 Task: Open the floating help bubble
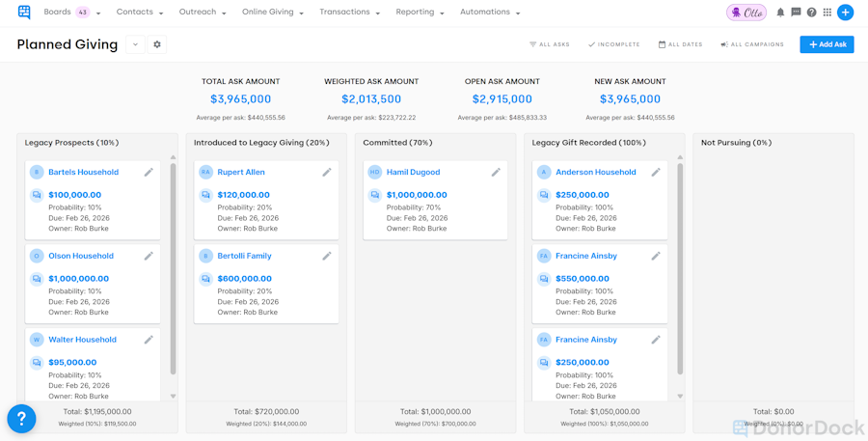click(x=21, y=418)
